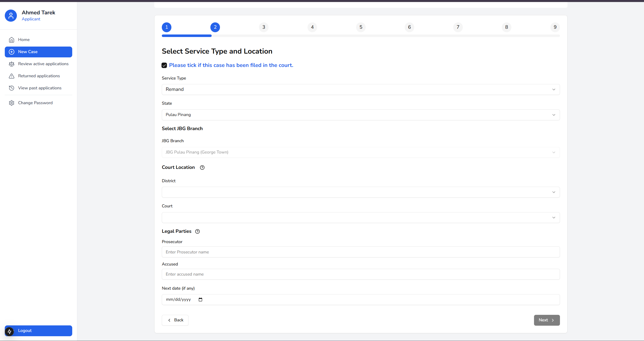The image size is (644, 341).
Task: Open the calendar picker in Next date
Action: pyautogui.click(x=200, y=299)
